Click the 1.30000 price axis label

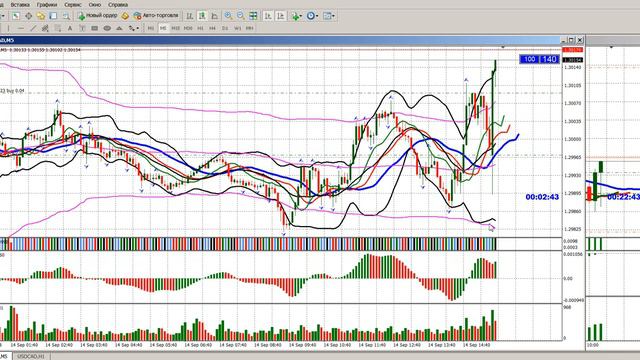click(x=572, y=139)
